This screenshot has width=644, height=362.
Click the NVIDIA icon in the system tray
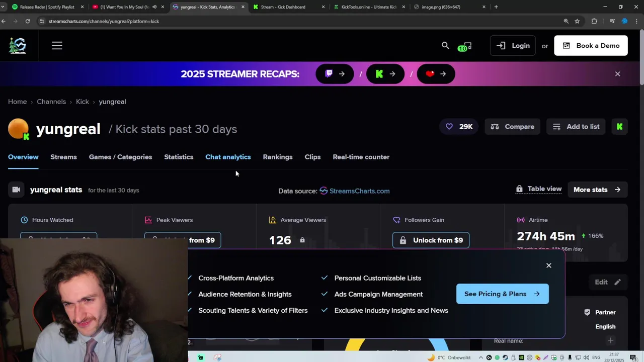521,357
